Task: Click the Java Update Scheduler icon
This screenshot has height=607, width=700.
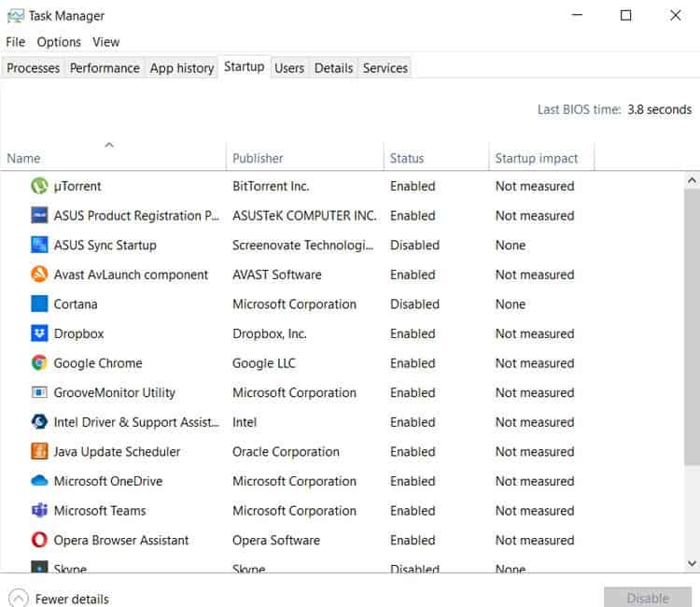Action: 39,451
